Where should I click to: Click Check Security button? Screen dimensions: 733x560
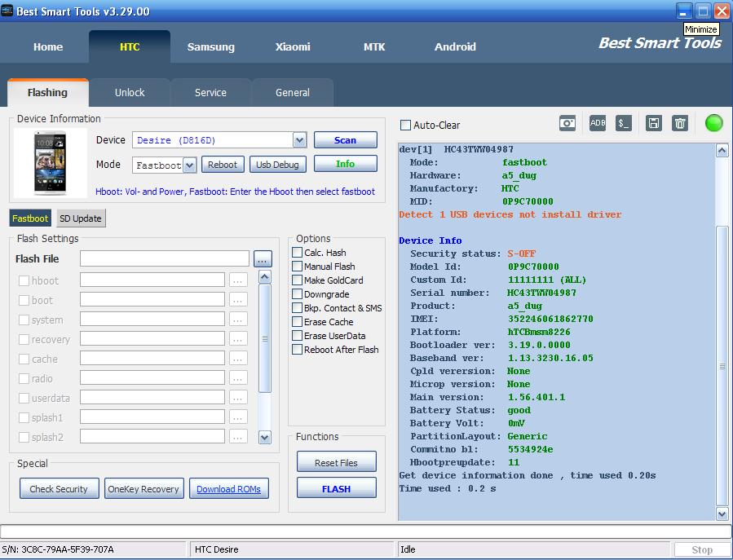59,488
